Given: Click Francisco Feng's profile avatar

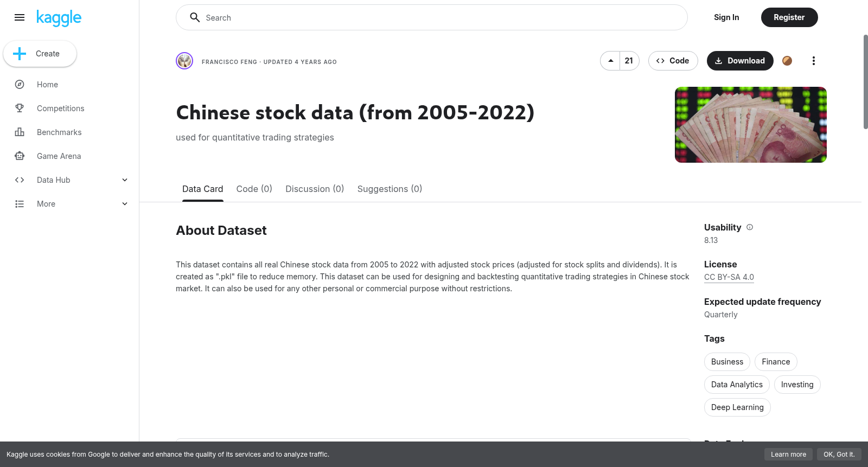Looking at the screenshot, I should (184, 61).
